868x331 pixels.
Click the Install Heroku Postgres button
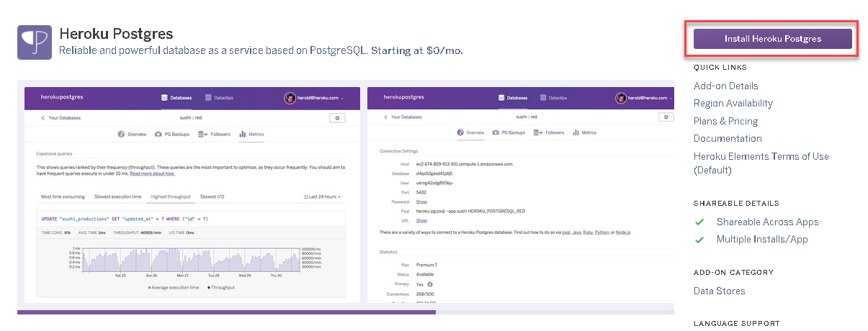pyautogui.click(x=773, y=39)
